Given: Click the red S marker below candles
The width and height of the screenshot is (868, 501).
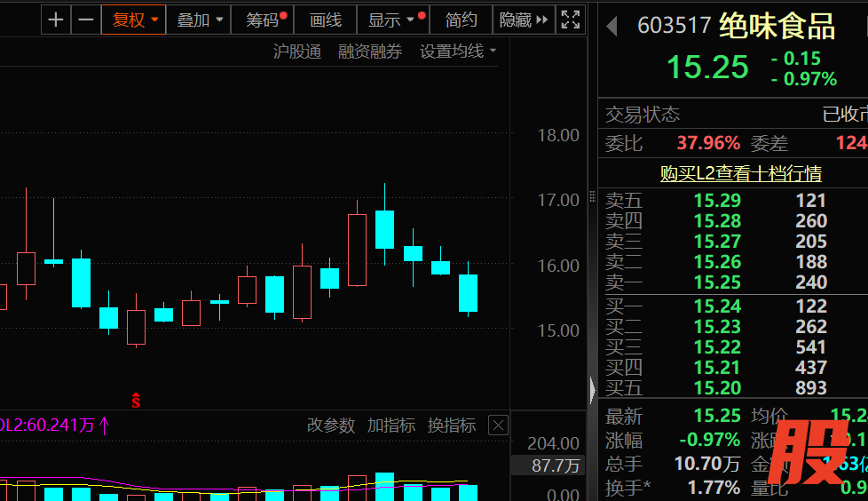Looking at the screenshot, I should [136, 401].
